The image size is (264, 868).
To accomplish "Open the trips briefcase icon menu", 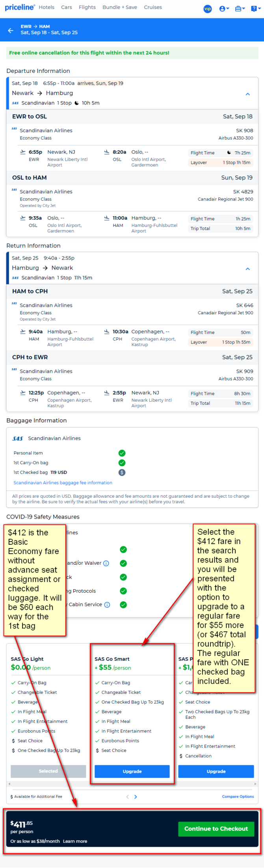I will (x=240, y=9).
